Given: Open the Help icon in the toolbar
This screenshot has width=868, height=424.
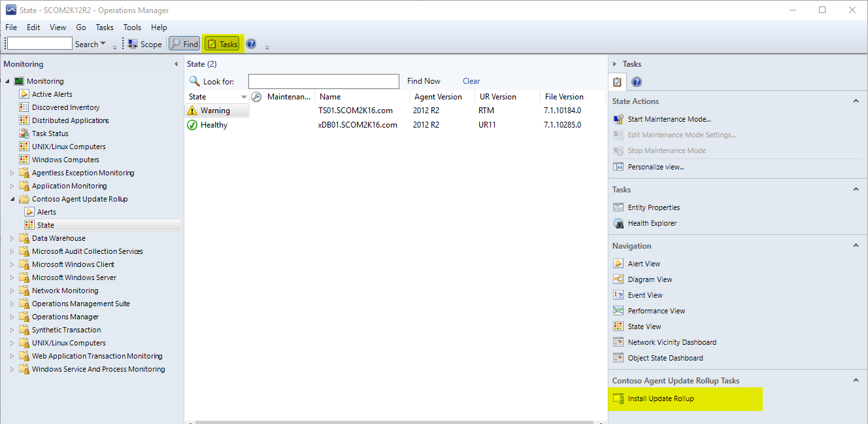Looking at the screenshot, I should coord(251,44).
